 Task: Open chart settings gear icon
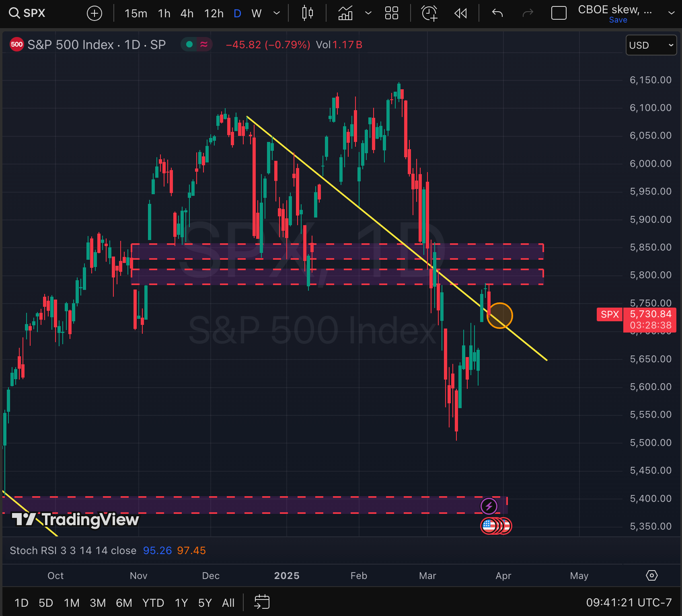(651, 575)
